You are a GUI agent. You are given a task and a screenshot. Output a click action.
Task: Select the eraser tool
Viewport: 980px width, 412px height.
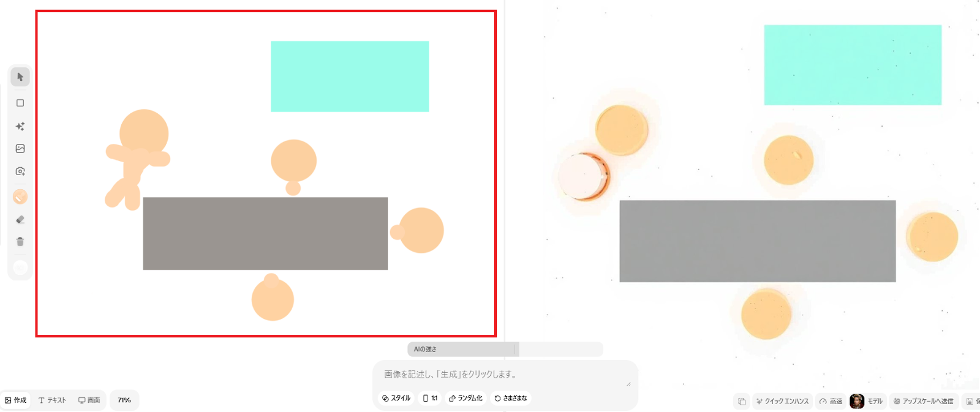20,219
